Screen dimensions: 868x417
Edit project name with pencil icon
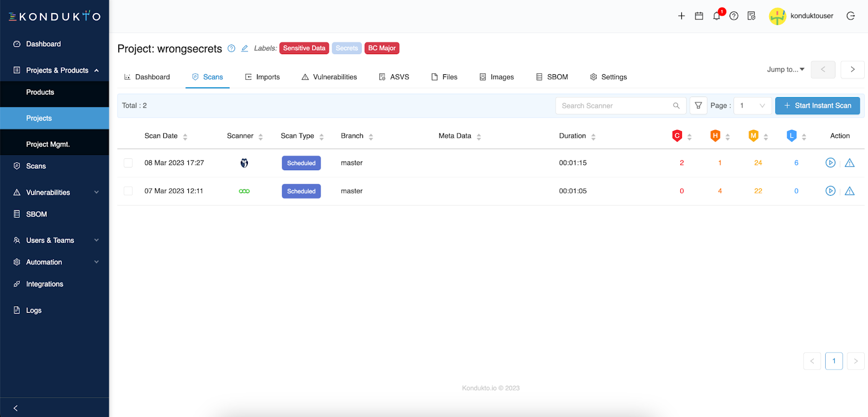(245, 48)
